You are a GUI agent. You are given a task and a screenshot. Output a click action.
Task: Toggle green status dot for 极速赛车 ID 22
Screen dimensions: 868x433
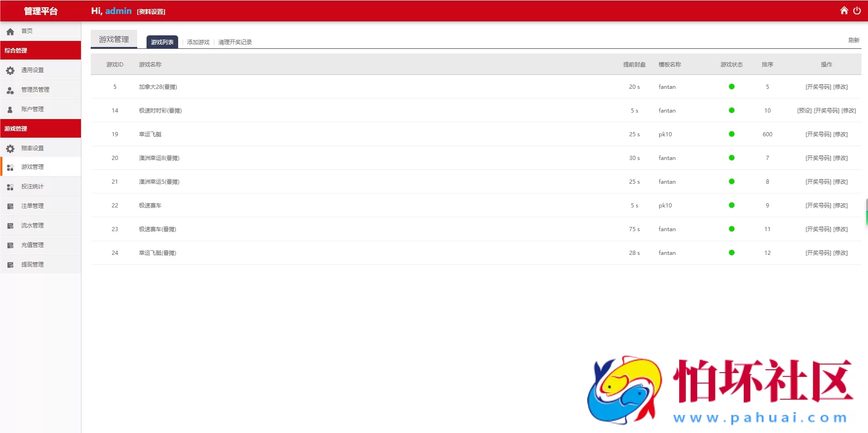(x=731, y=205)
